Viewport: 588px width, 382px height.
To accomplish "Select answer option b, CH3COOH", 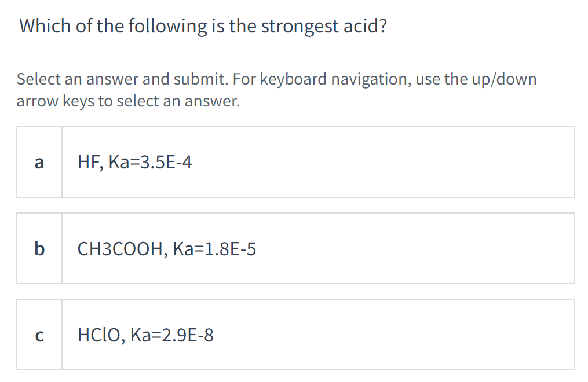I will coord(295,248).
